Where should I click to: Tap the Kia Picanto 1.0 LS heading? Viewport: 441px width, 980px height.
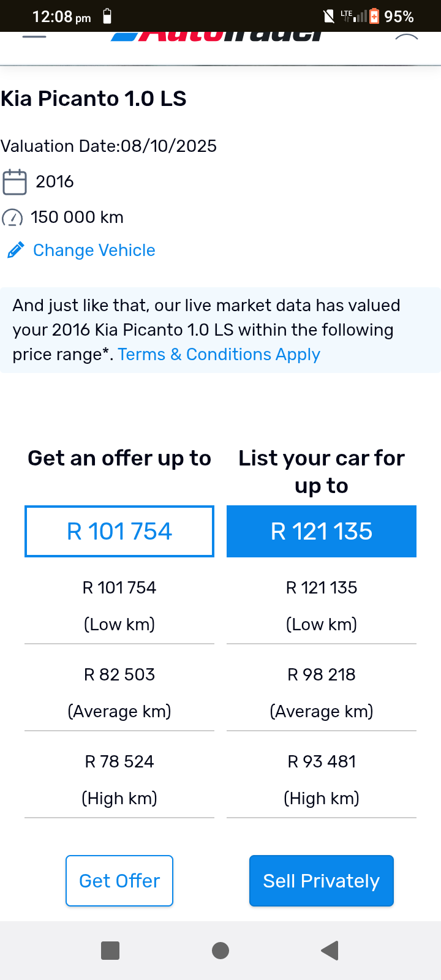point(94,99)
